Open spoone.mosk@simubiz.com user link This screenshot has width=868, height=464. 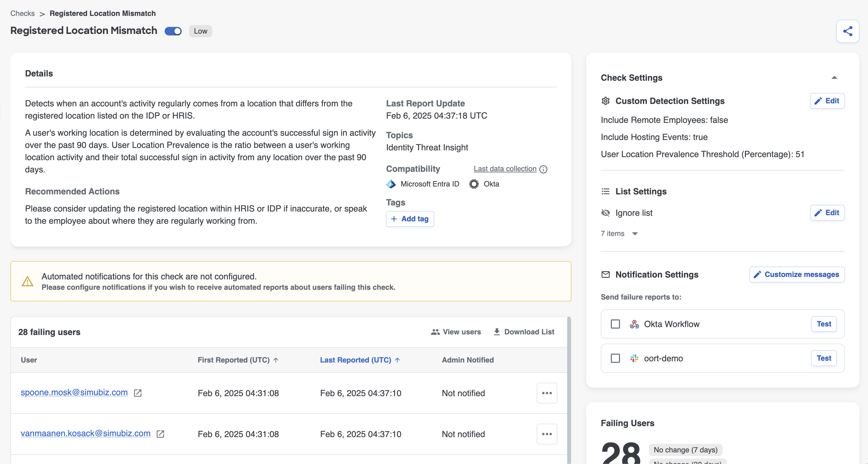[74, 392]
